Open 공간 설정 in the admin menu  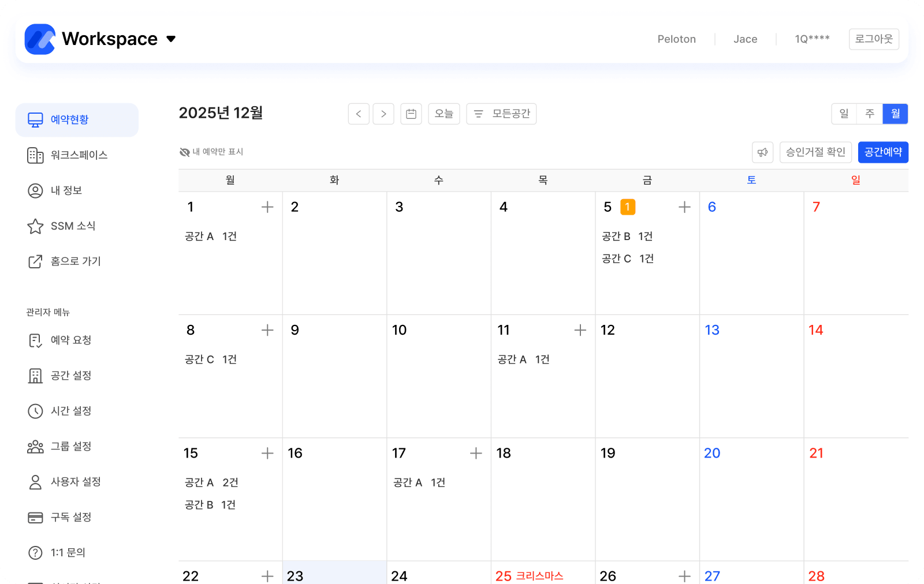click(x=68, y=375)
